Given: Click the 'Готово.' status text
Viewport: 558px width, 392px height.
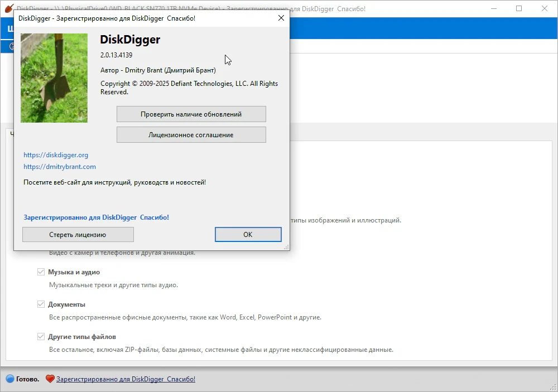Looking at the screenshot, I should pos(28,379).
